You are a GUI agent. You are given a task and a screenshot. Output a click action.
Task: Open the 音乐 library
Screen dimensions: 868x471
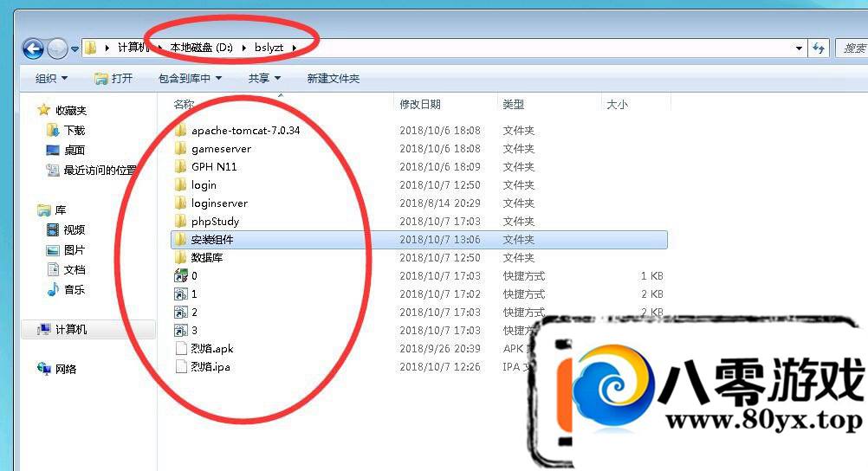pos(74,289)
